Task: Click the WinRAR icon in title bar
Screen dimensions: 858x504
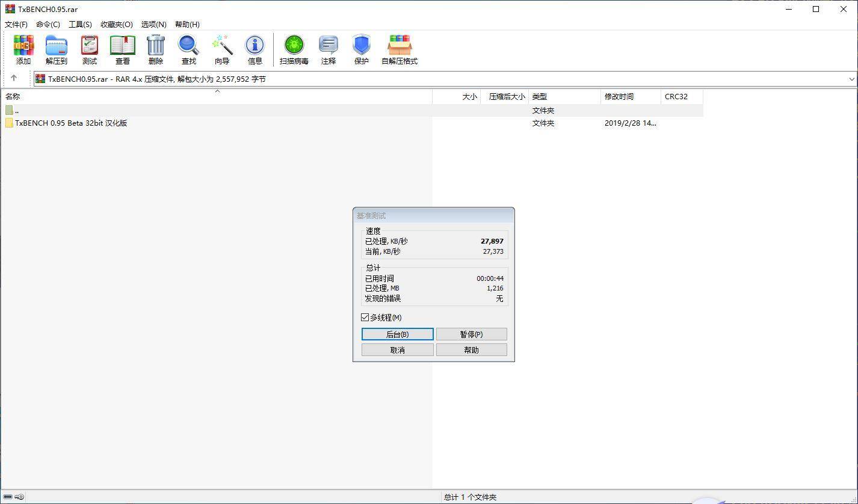Action: click(10, 9)
